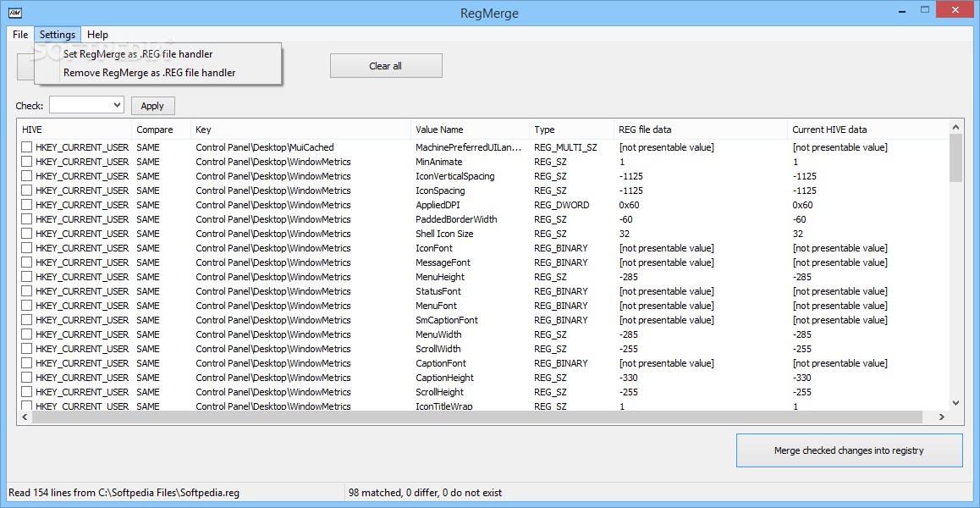Close the Settings menu
Screen dimensions: 980x508
coord(58,35)
